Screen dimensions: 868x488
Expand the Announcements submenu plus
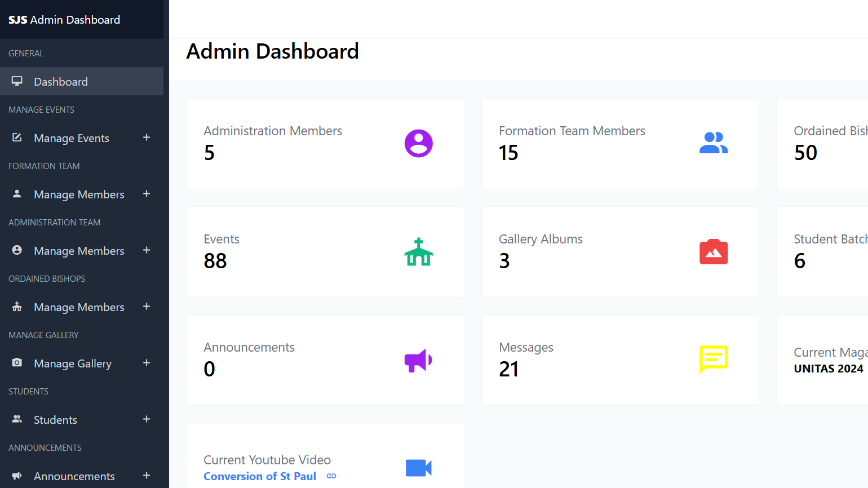coord(147,476)
